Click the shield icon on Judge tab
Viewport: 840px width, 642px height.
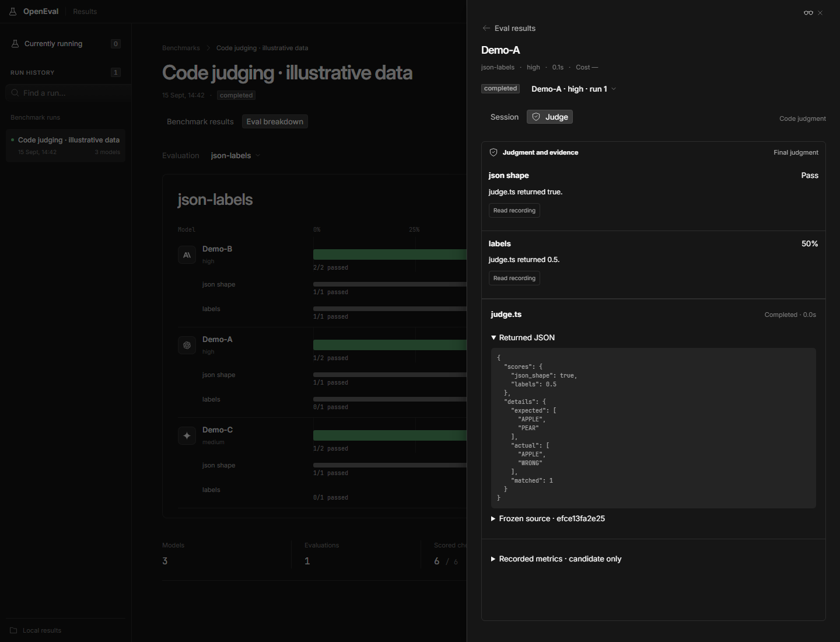point(536,117)
